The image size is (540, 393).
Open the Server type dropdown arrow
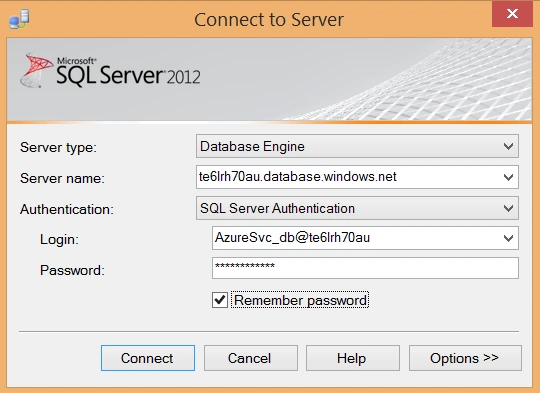click(x=508, y=146)
